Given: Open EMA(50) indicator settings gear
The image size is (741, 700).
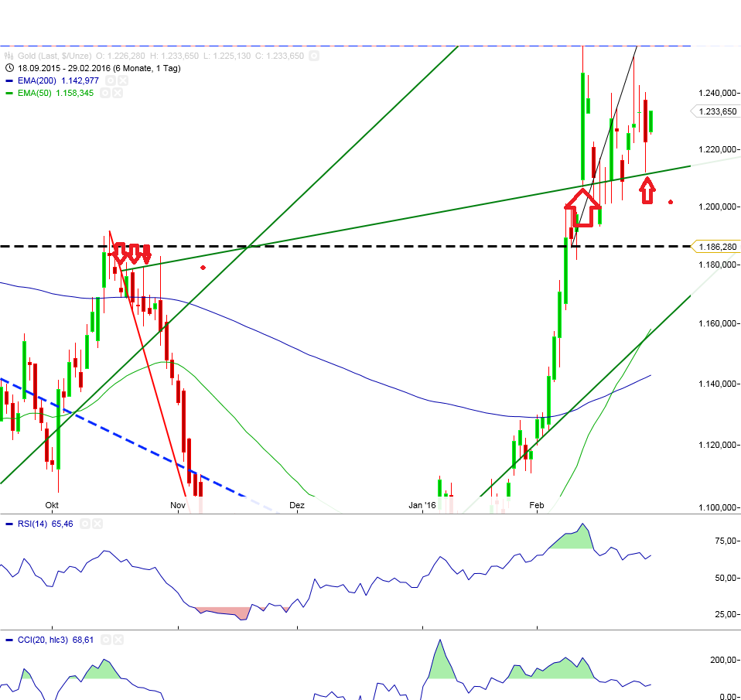Looking at the screenshot, I should click(104, 93).
